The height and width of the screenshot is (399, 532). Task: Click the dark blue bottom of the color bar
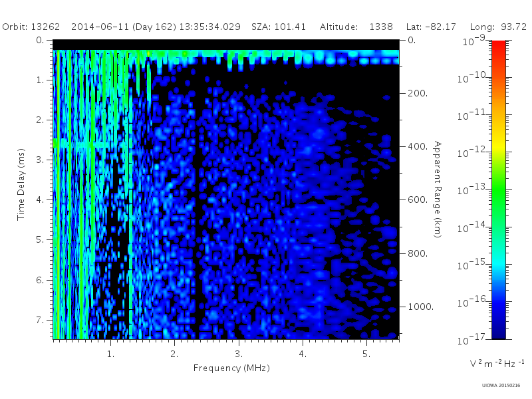[499, 332]
